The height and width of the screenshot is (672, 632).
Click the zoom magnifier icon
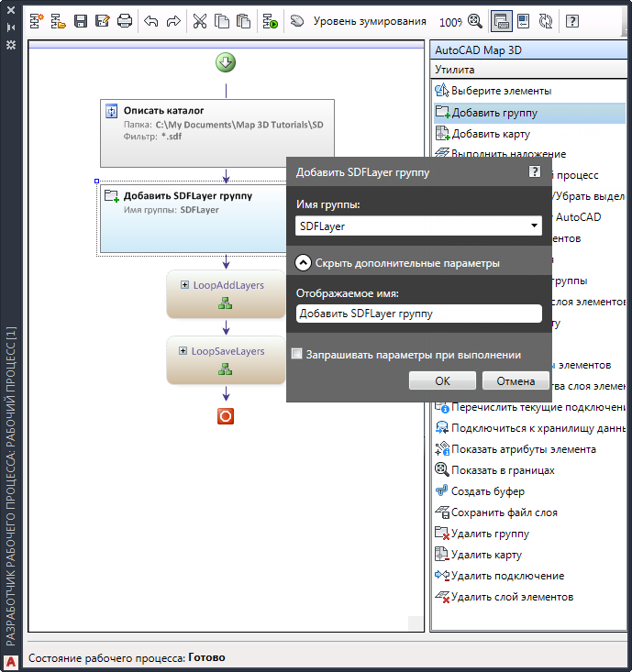coord(474,20)
